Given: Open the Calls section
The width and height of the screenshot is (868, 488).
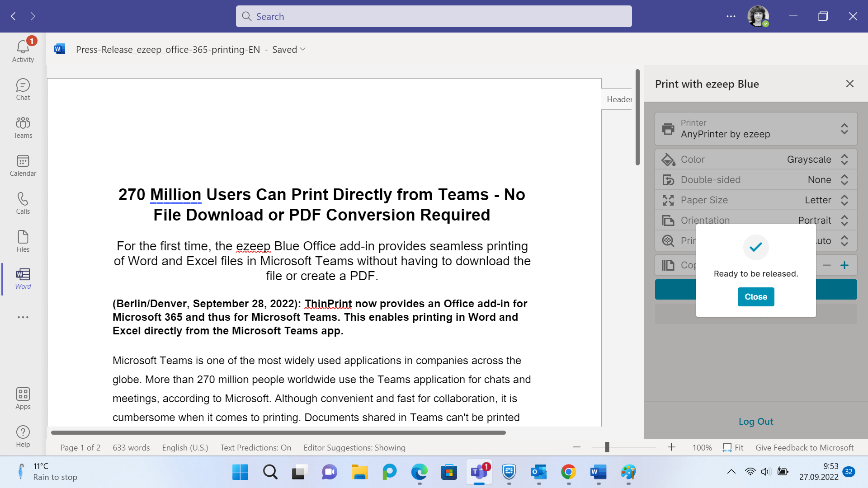Looking at the screenshot, I should 23,203.
